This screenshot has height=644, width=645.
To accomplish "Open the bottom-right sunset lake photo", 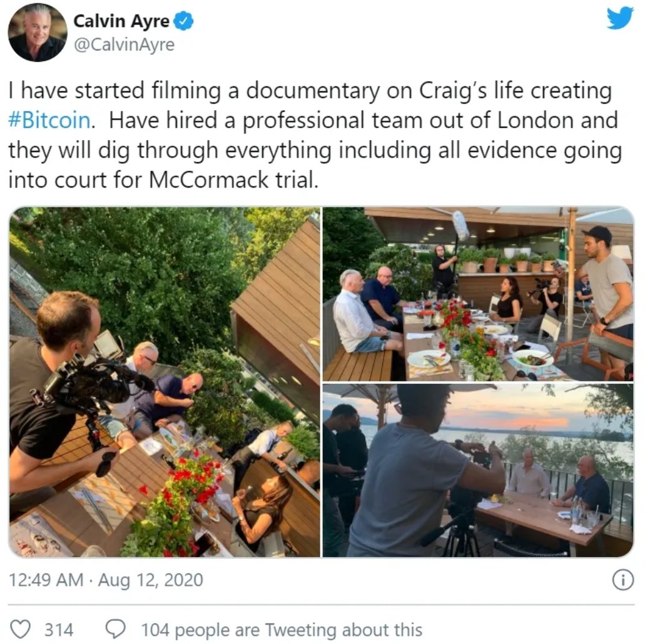I will [478, 470].
